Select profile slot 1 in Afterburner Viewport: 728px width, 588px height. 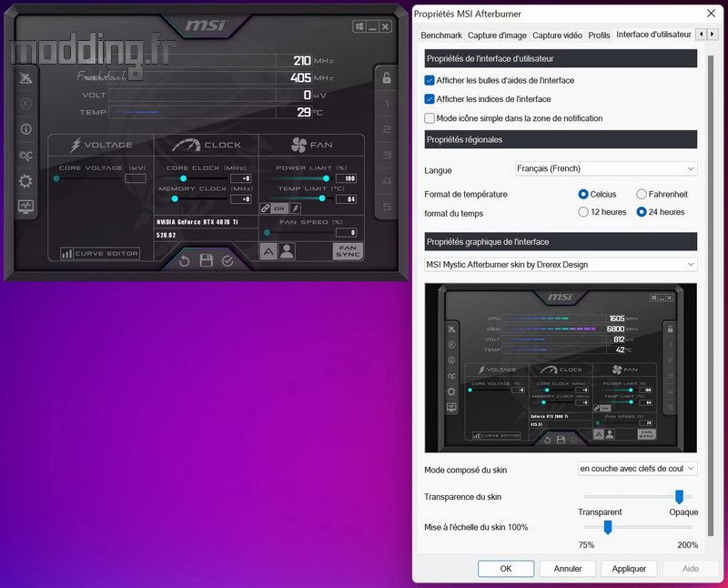(x=386, y=104)
